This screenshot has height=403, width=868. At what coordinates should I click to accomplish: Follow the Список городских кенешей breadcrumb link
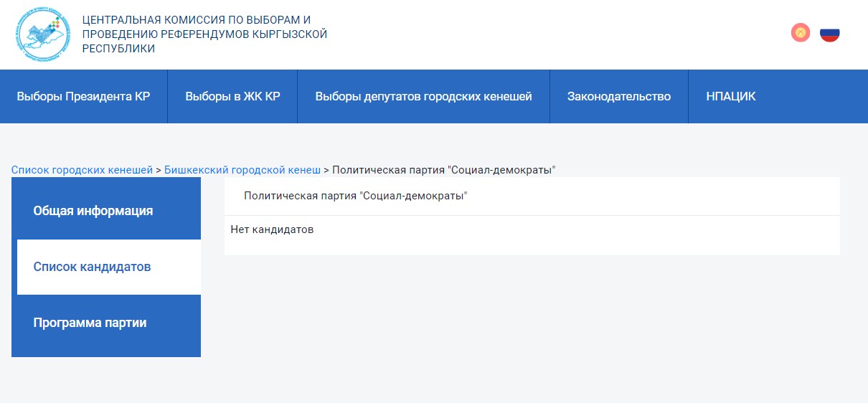pos(82,170)
